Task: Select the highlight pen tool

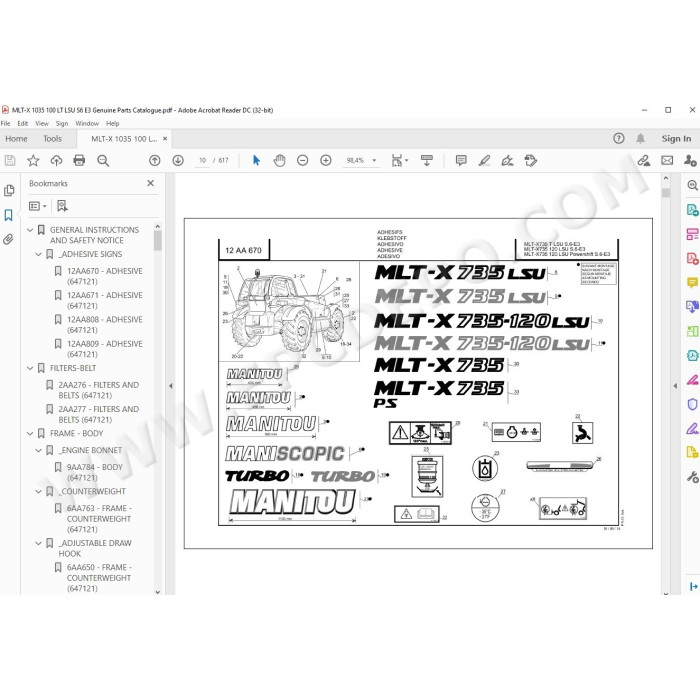Action: click(484, 160)
